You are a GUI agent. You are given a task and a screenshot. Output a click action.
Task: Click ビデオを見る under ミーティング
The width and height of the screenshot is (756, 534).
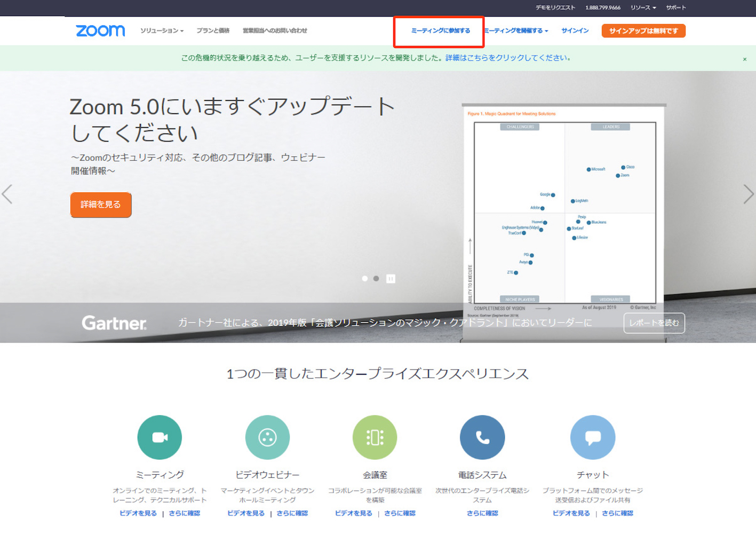138,513
